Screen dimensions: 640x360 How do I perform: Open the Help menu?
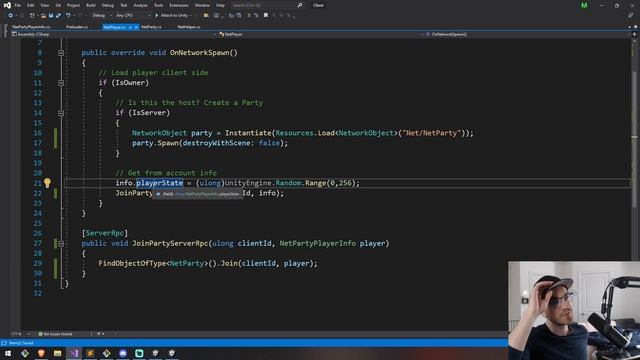pyautogui.click(x=220, y=5)
